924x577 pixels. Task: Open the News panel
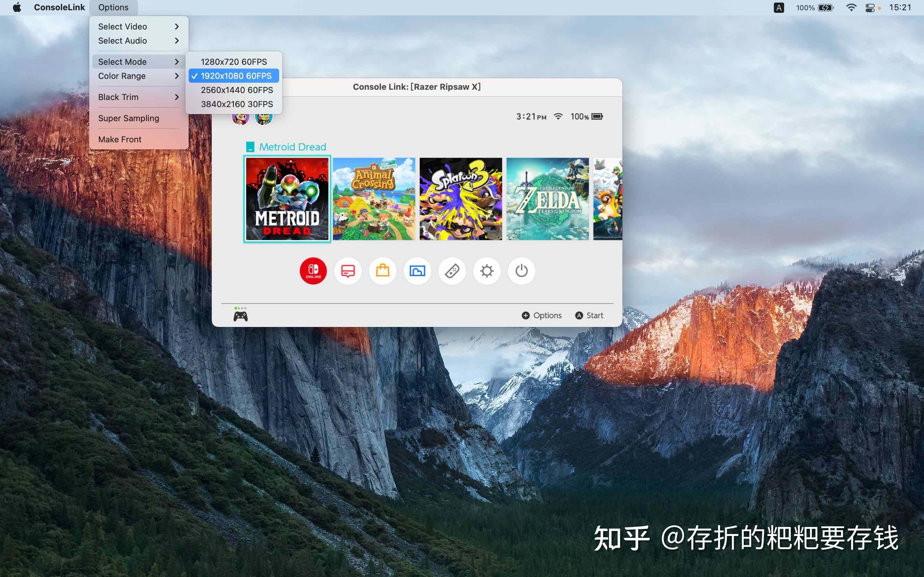347,271
